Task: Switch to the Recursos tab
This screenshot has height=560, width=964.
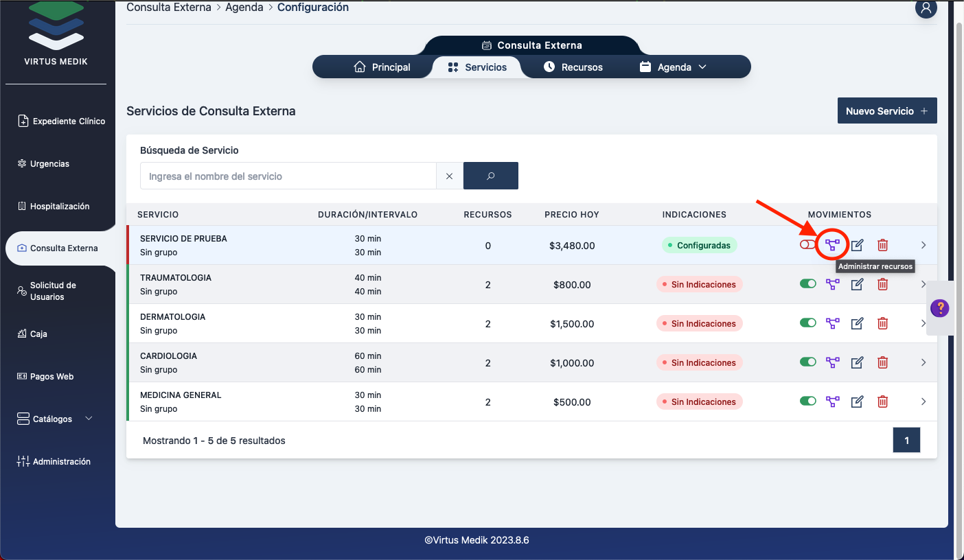Action: (x=573, y=67)
